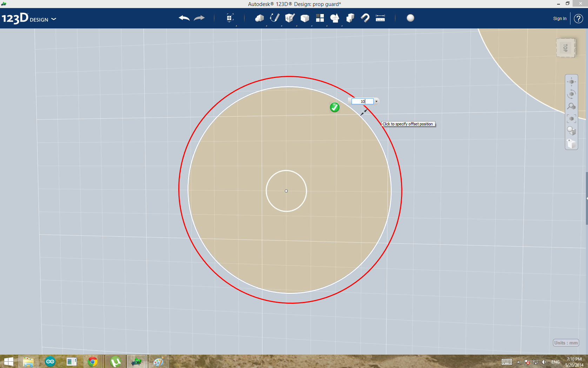This screenshot has height=368, width=588.
Task: Toggle the materials and outlines display icon
Action: (x=572, y=131)
